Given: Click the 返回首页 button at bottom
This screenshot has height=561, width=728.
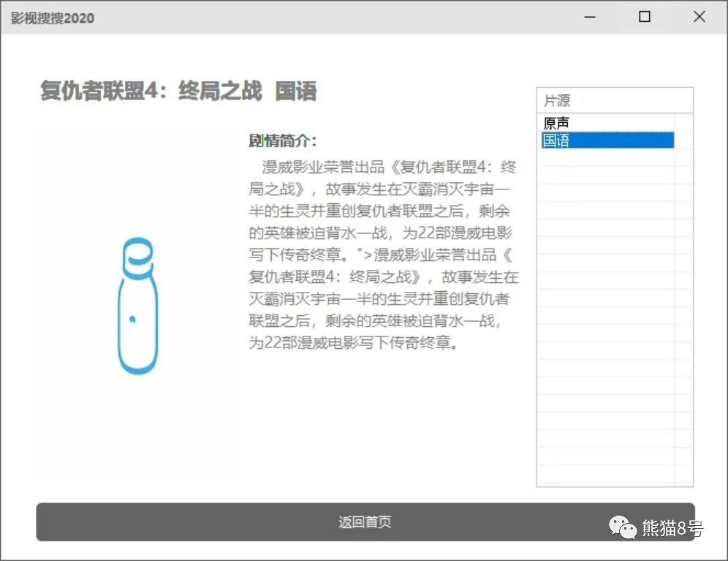Looking at the screenshot, I should [364, 522].
